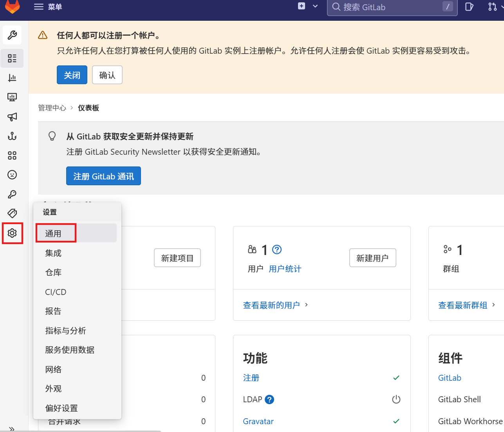Viewport: 504px width, 432px height.
Task: Open the system hooks anchor icon
Action: click(12, 136)
